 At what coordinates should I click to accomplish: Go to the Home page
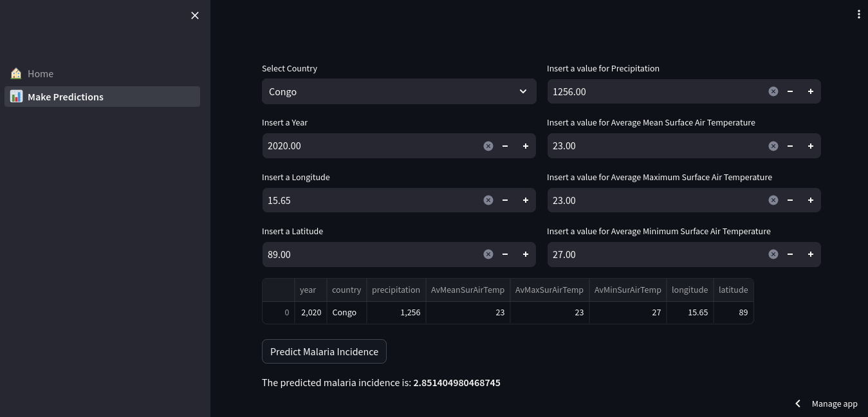[41, 73]
